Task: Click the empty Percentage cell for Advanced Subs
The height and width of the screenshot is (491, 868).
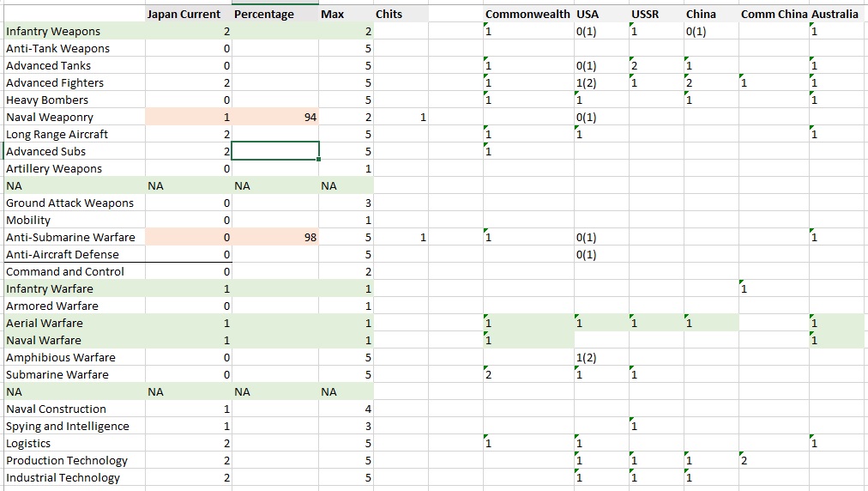Action: coord(274,152)
